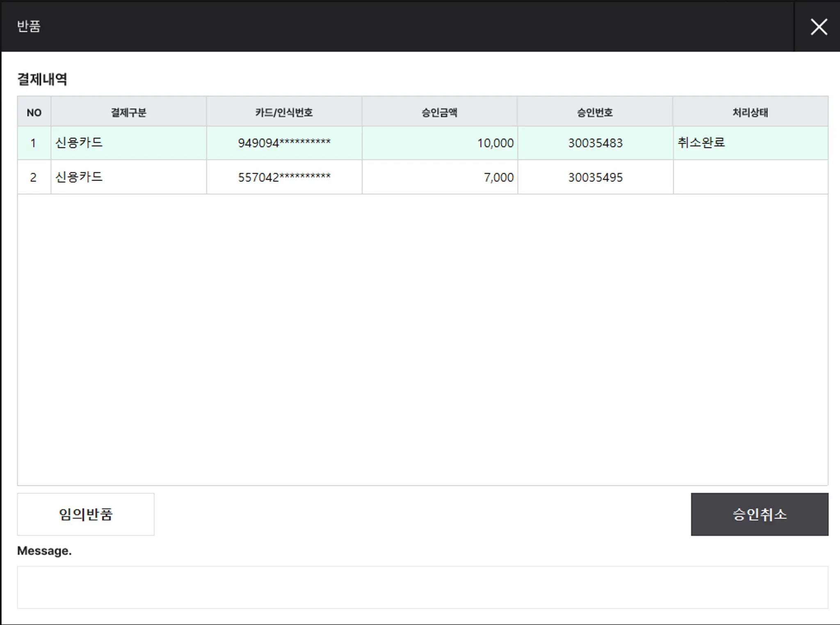Click the 승인번호 column header
The height and width of the screenshot is (625, 840).
(x=595, y=112)
